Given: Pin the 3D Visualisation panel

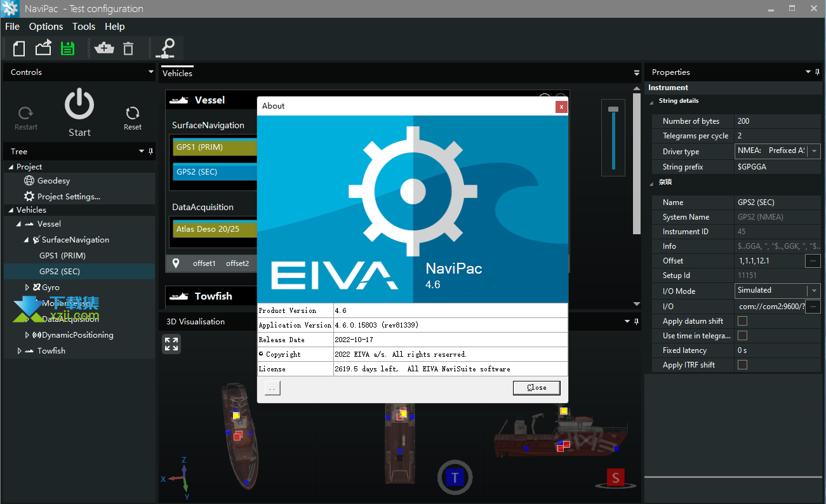Looking at the screenshot, I should tap(637, 322).
